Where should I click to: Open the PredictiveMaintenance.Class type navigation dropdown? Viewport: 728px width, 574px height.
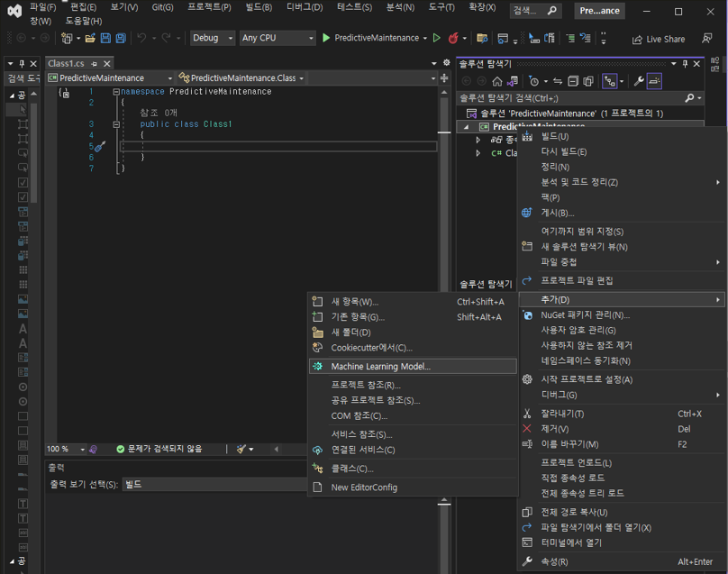pos(241,78)
